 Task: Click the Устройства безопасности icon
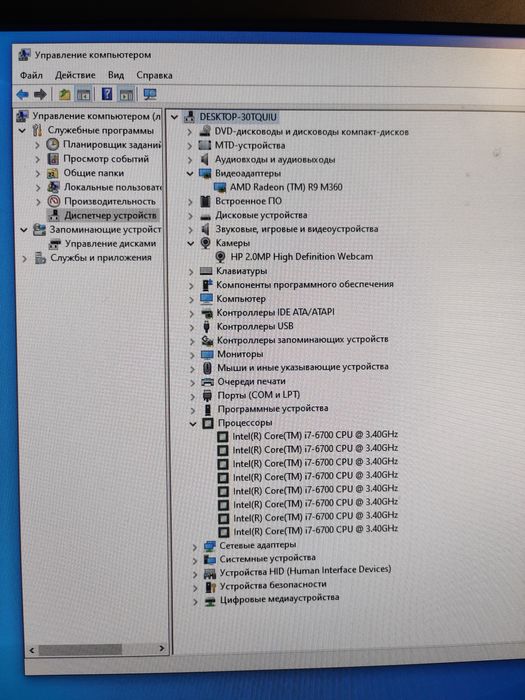[x=210, y=586]
